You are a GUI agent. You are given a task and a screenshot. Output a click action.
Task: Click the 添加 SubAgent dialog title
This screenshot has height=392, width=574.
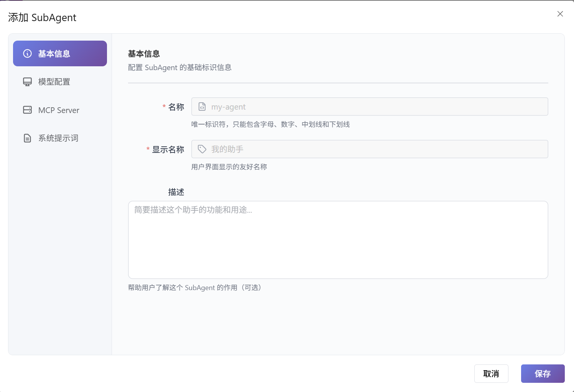42,18
